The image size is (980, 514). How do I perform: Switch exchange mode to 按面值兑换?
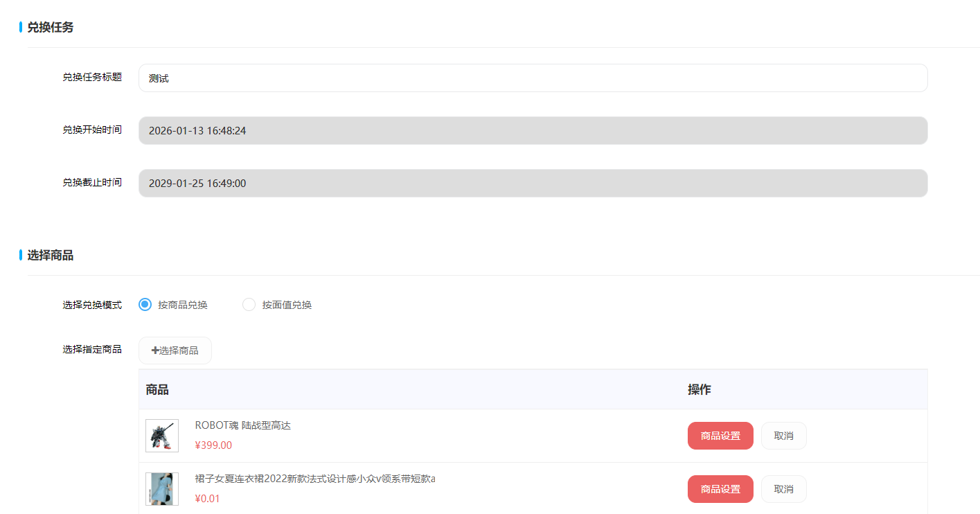point(249,304)
